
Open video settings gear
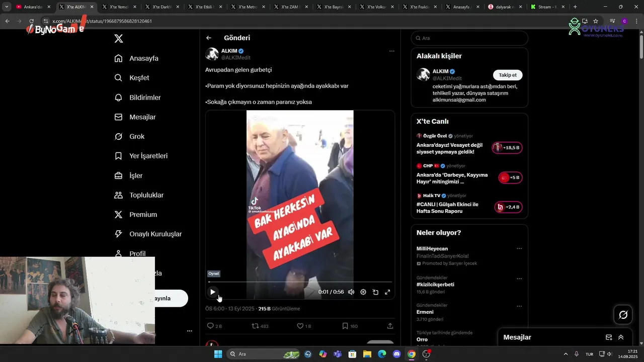click(363, 292)
